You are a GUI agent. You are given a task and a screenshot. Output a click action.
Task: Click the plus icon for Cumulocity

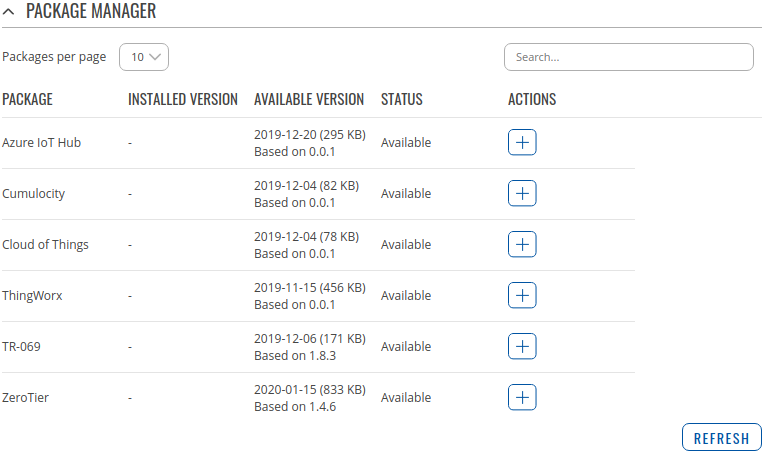pos(522,194)
